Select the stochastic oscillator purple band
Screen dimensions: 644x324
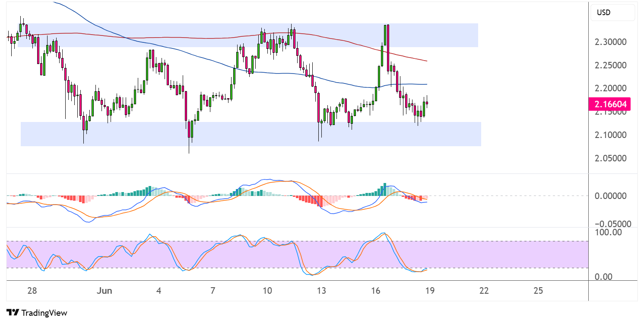(x=297, y=254)
